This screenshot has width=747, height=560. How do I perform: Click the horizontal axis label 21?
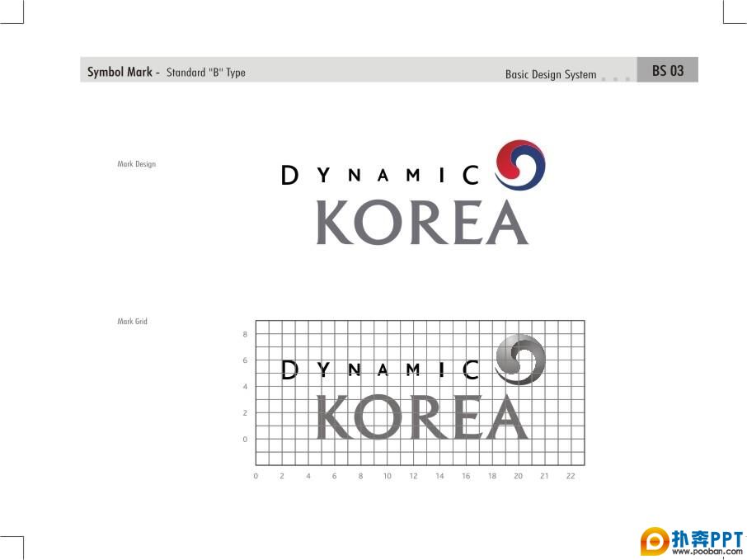pyautogui.click(x=544, y=476)
